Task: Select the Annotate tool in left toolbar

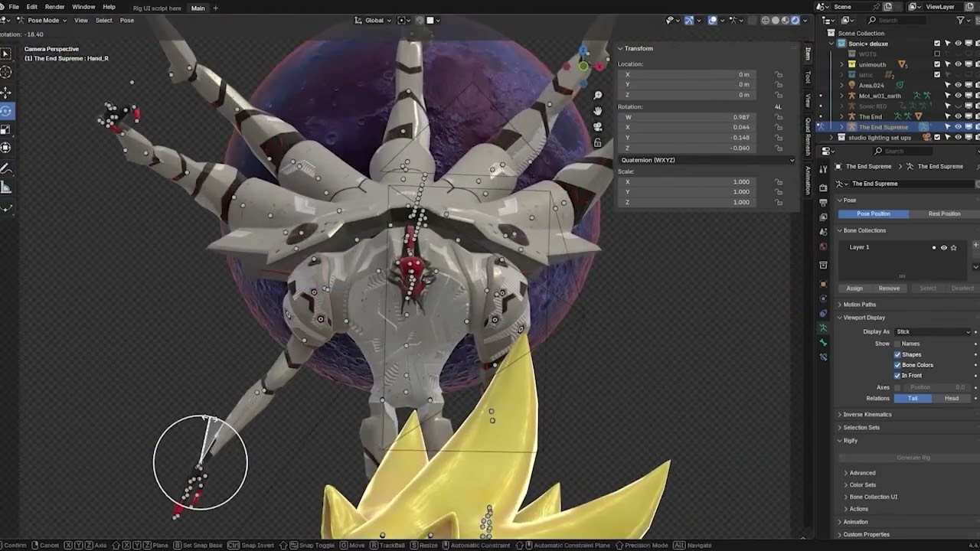Action: point(5,168)
